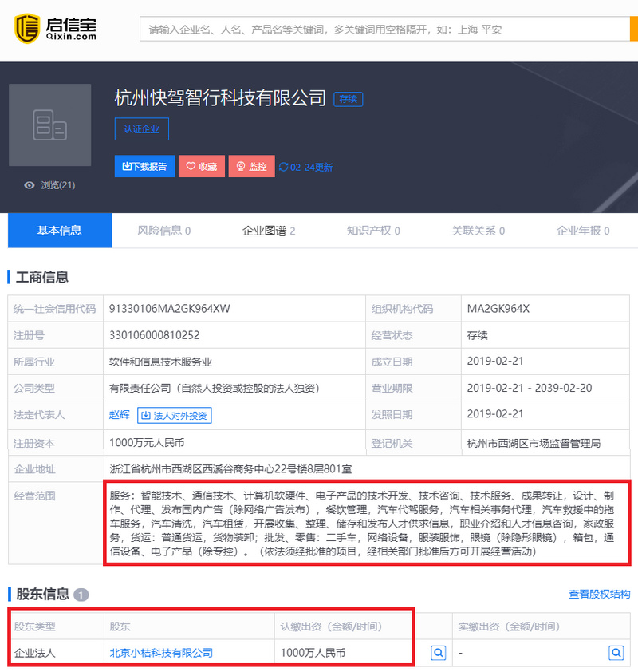
Task: Open the 知识产权 tab
Action: pos(373,231)
